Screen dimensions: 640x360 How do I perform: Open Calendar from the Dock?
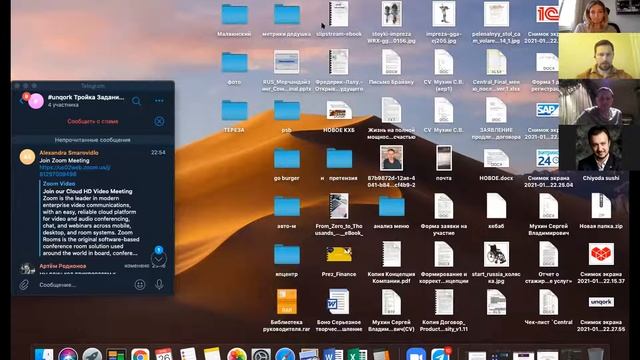164,354
